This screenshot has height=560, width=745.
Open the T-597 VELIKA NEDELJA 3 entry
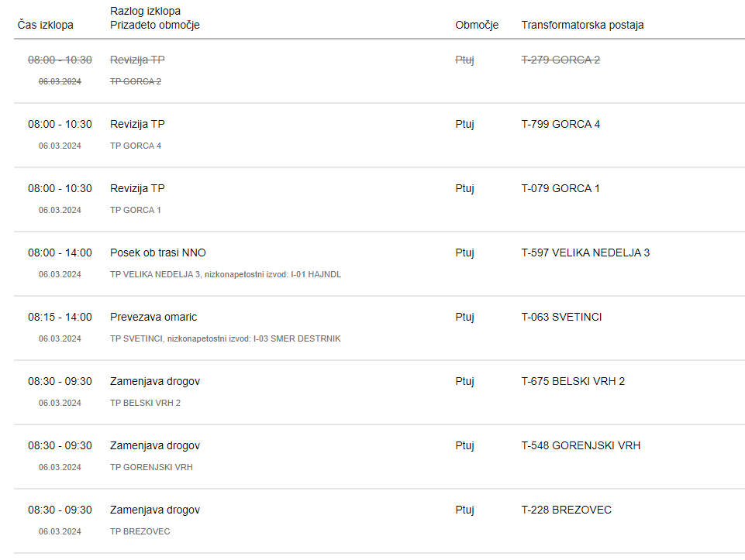point(585,253)
